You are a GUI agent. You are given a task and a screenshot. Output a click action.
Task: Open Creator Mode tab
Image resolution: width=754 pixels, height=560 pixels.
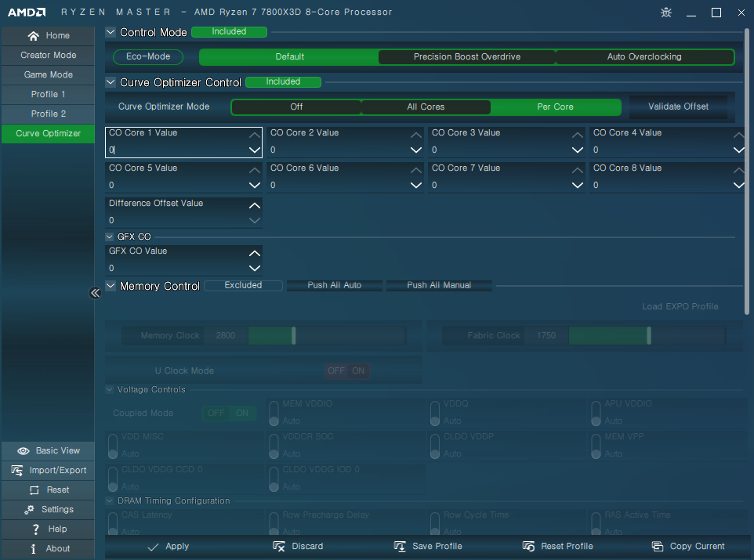click(48, 56)
